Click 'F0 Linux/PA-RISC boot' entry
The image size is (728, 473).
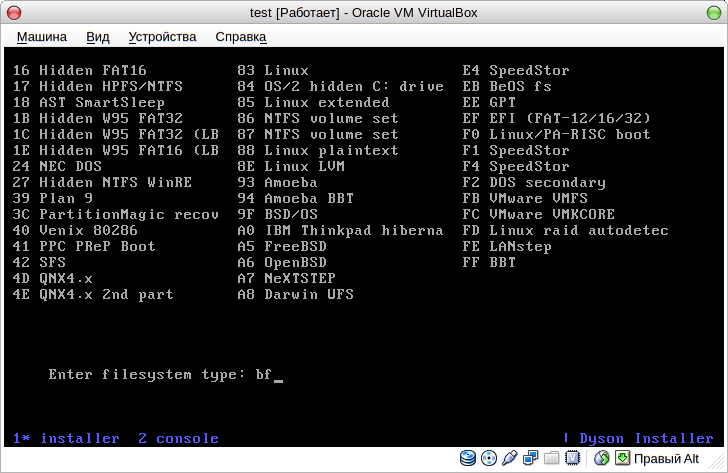pyautogui.click(x=556, y=134)
